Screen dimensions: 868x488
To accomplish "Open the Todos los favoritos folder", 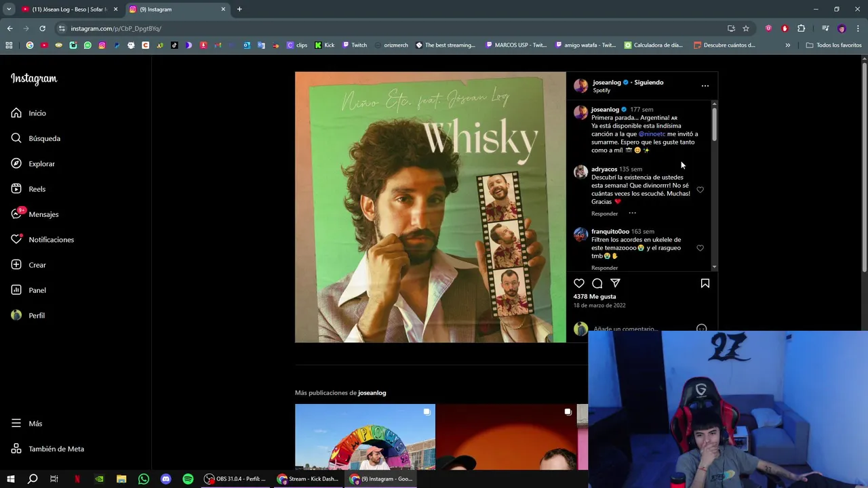I will [x=833, y=45].
